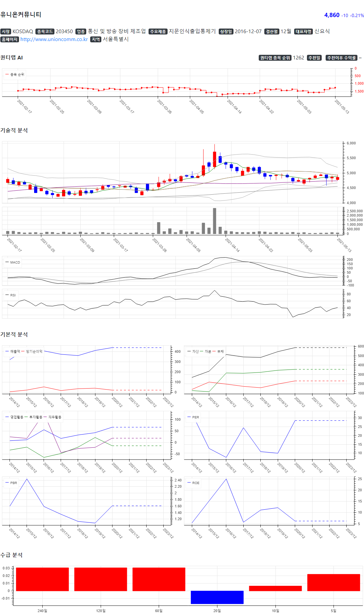Click the 홈페이지 badge

[x=10, y=39]
